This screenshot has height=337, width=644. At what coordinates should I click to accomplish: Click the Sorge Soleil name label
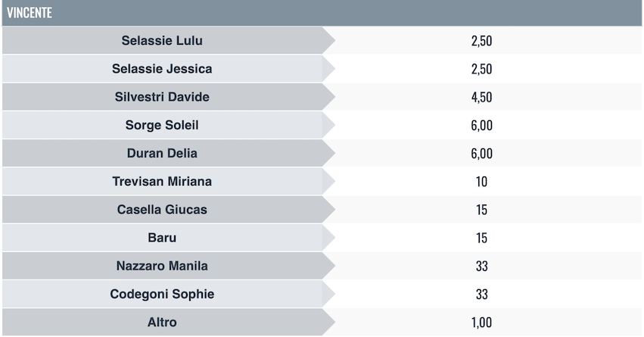tap(162, 125)
